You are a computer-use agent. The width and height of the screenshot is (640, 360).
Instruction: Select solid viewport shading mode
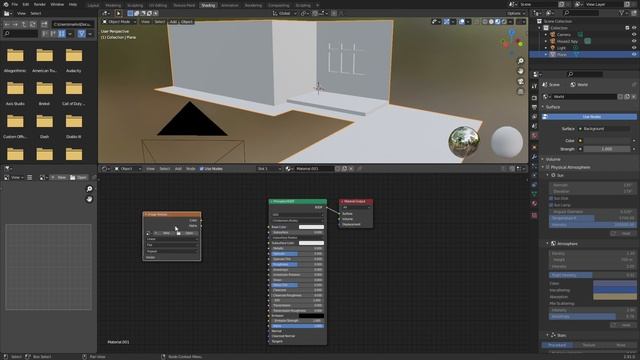tap(491, 22)
